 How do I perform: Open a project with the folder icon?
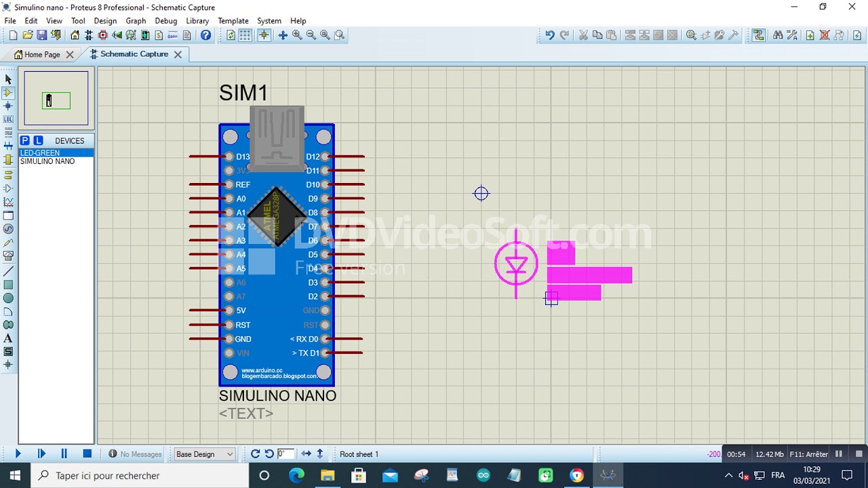(x=28, y=35)
